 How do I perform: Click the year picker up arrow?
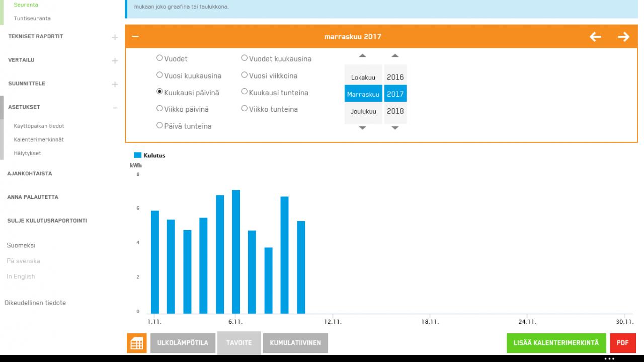pyautogui.click(x=395, y=55)
